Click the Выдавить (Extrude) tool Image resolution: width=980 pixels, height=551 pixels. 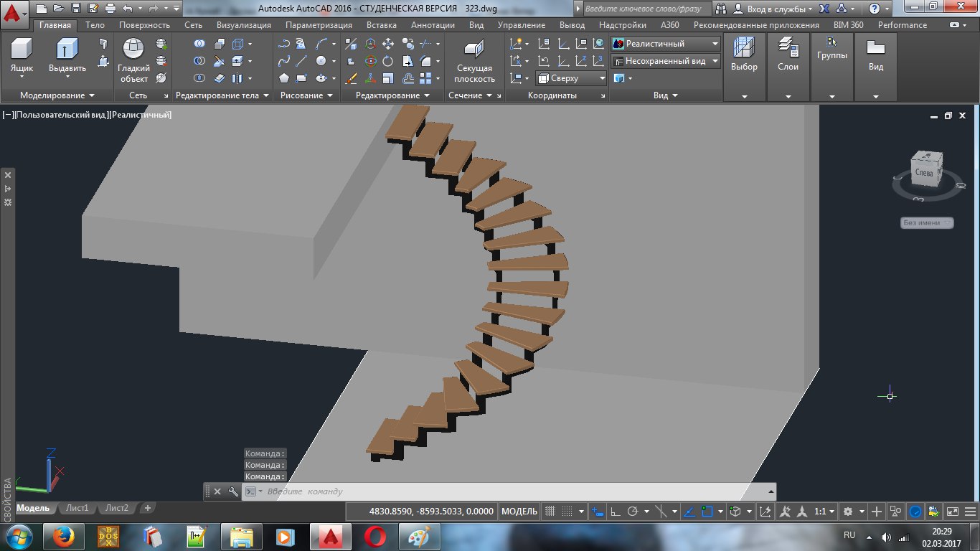click(67, 57)
